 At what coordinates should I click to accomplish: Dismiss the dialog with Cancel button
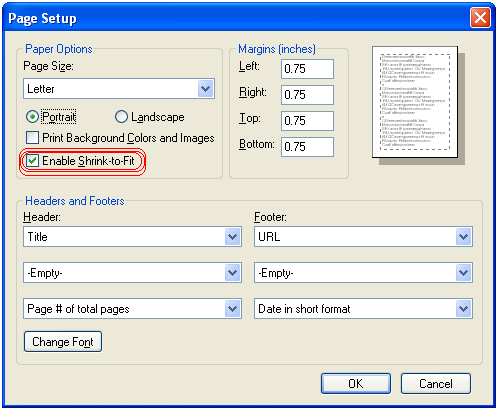436,384
